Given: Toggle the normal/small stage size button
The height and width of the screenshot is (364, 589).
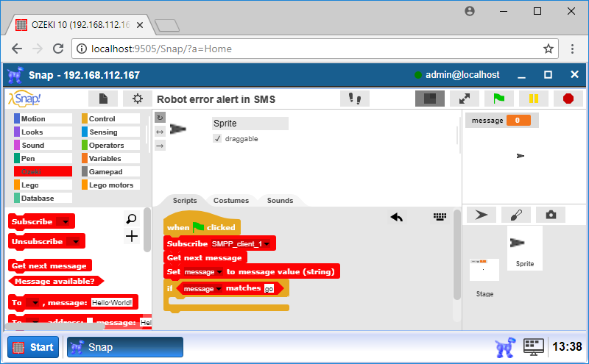Looking at the screenshot, I should [430, 99].
